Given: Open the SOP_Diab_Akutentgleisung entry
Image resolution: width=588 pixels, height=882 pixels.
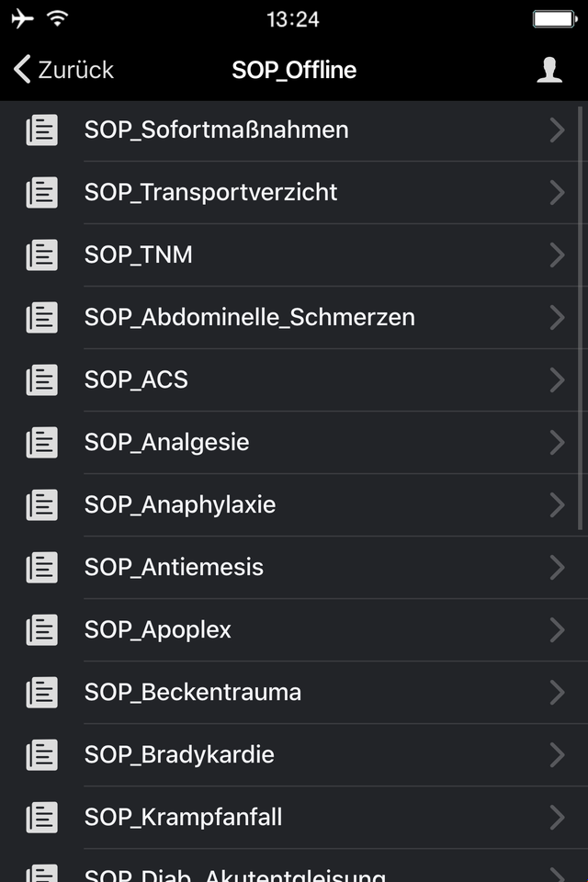Looking at the screenshot, I should [x=294, y=866].
